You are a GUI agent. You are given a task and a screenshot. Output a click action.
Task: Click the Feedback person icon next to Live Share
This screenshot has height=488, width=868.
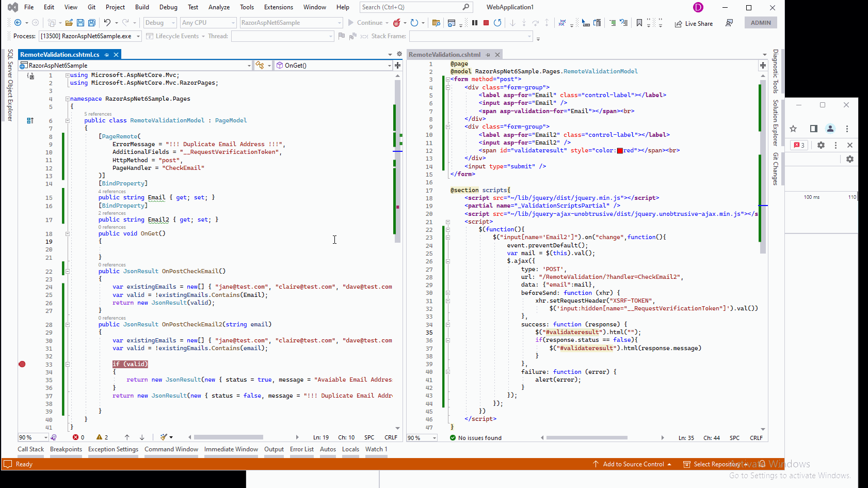[x=729, y=23]
